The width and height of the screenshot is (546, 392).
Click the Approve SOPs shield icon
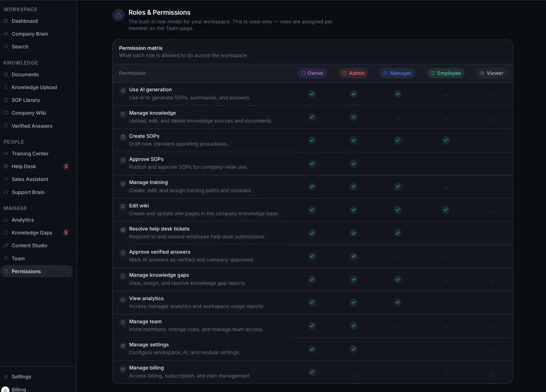(123, 160)
